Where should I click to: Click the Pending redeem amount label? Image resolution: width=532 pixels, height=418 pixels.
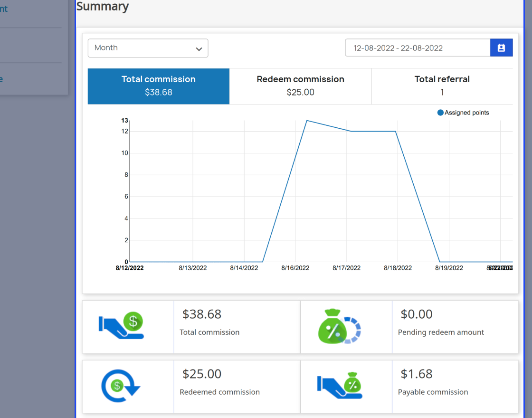tap(441, 332)
